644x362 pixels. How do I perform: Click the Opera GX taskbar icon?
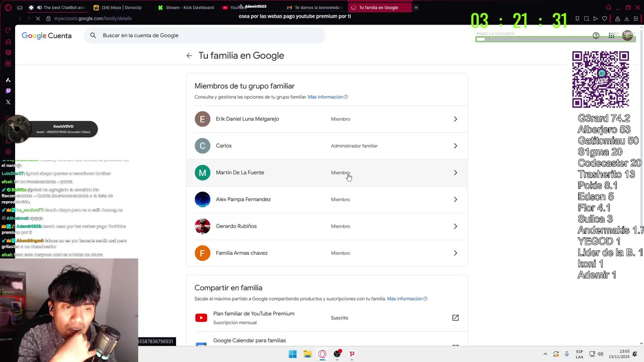[323, 354]
